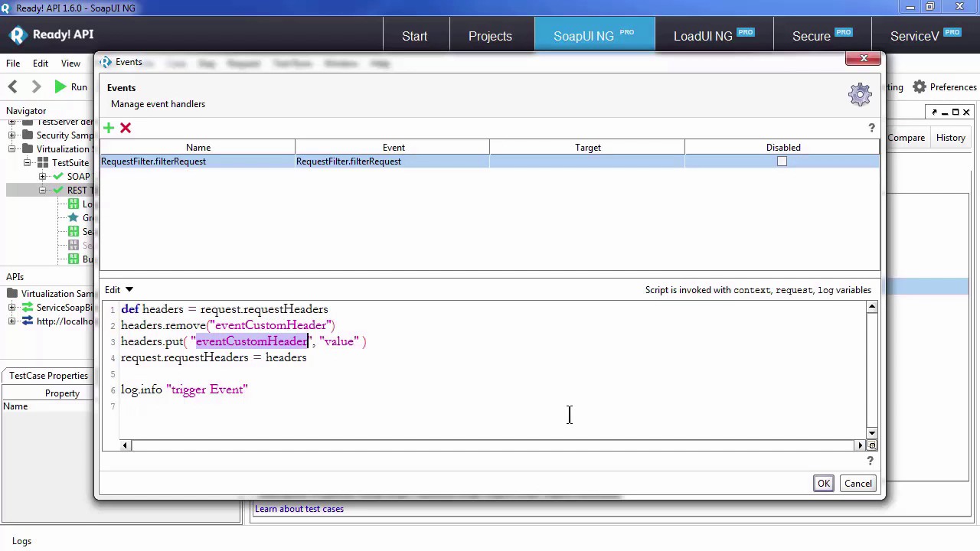The height and width of the screenshot is (551, 980).
Task: Open help question mark below the script editor
Action: pyautogui.click(x=870, y=460)
